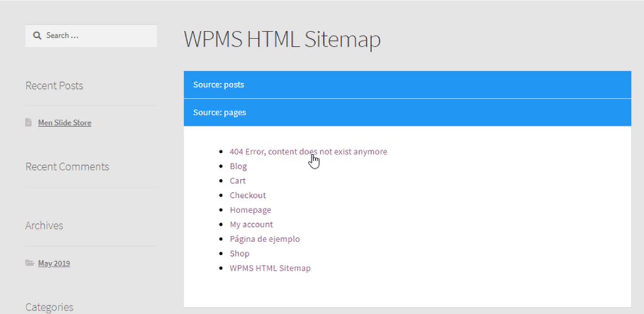This screenshot has height=314, width=644.
Task: Click the document icon beside Men Slide Store
Action: click(29, 122)
